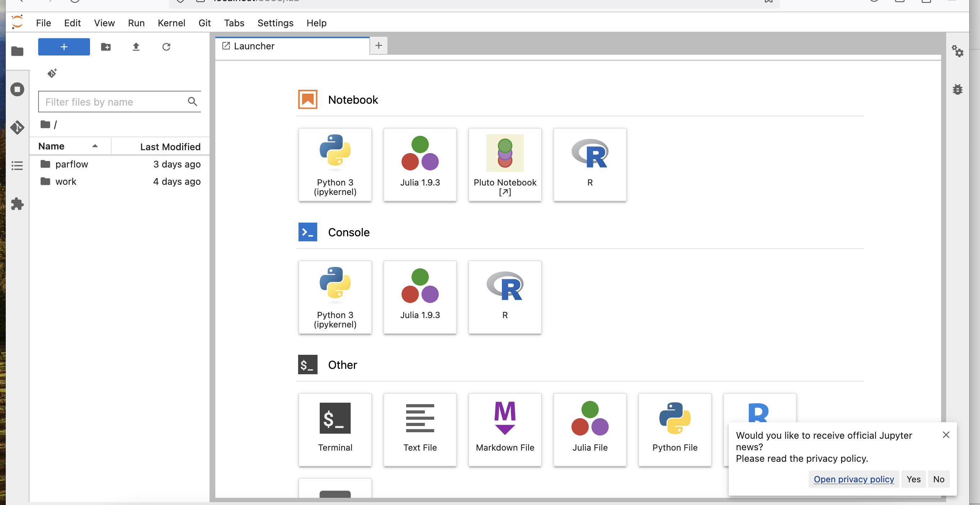Sort files by Name column
Viewport: 980px width, 505px height.
click(70, 146)
